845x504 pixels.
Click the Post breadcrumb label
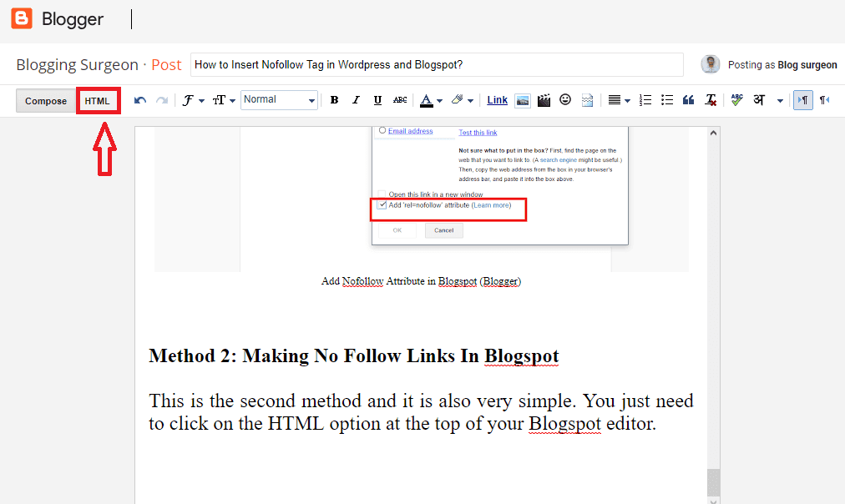point(166,64)
